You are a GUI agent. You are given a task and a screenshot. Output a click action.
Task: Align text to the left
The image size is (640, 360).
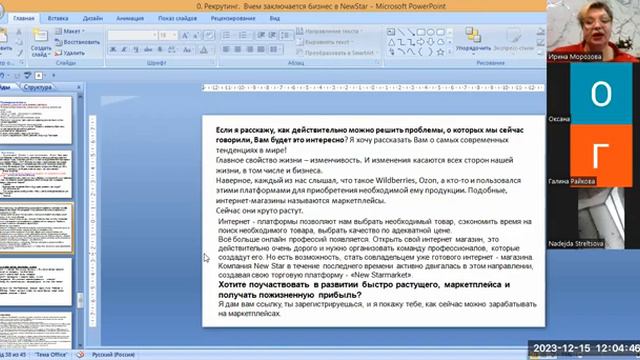tap(226, 49)
